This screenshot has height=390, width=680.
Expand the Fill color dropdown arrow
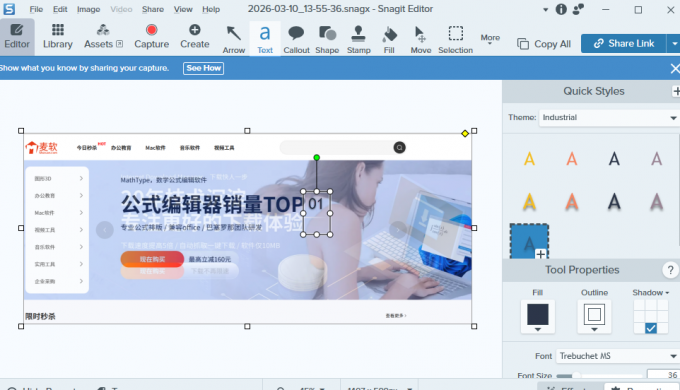538,330
